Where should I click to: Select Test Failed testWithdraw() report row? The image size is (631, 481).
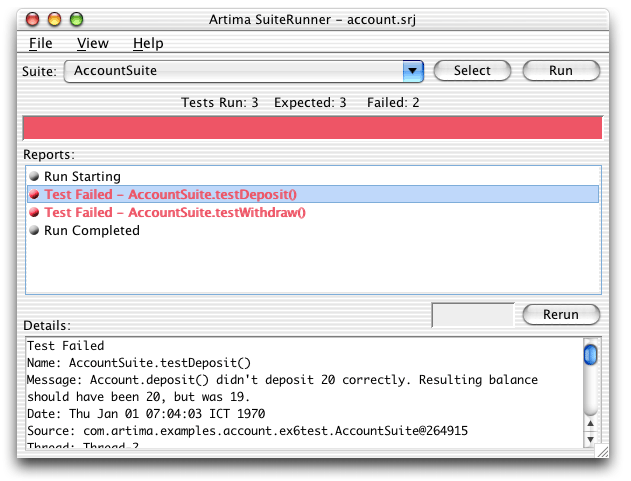[313, 213]
